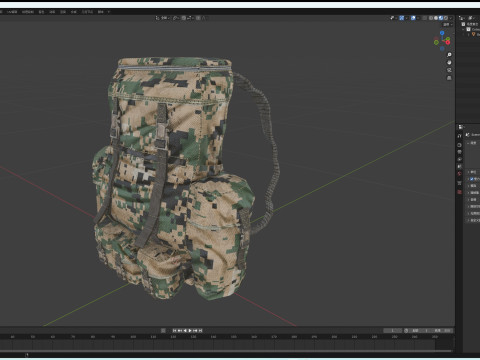Open the Collection properties tab
This screenshot has height=360, width=480.
click(x=459, y=183)
